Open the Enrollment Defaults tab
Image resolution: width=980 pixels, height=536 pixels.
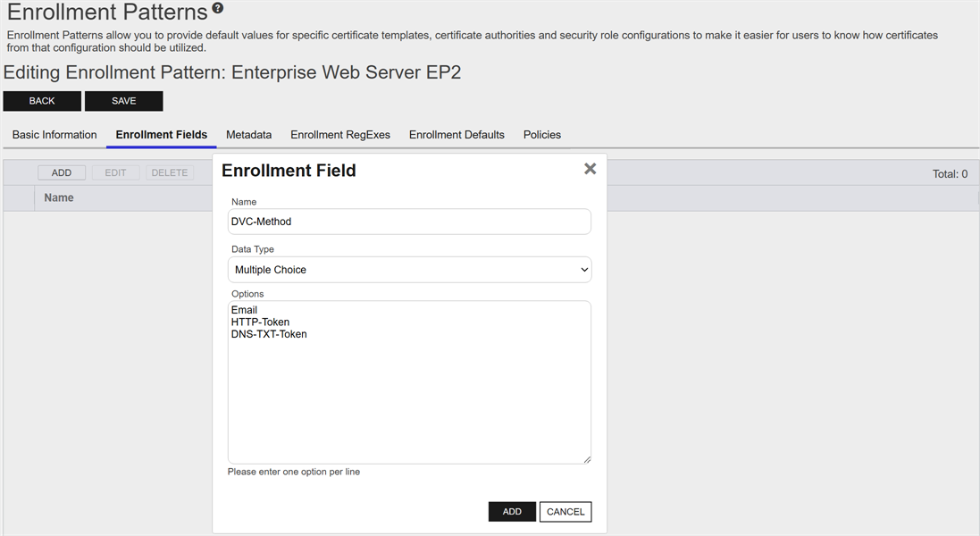[x=456, y=135]
